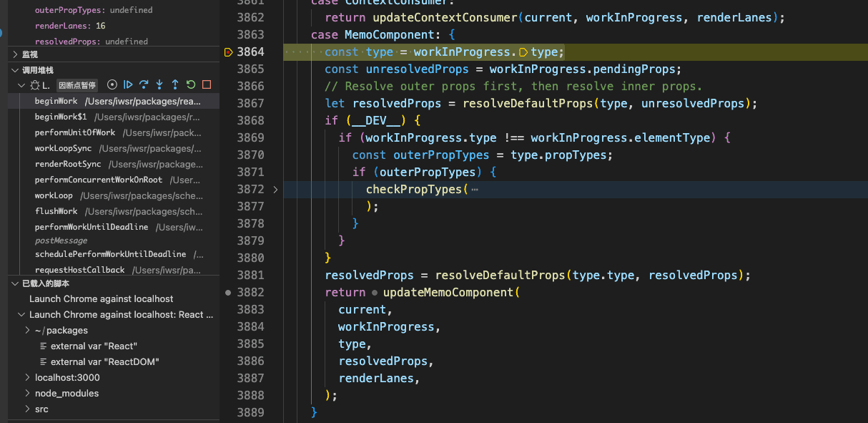Click the bug icon of the debug session

pos(34,85)
